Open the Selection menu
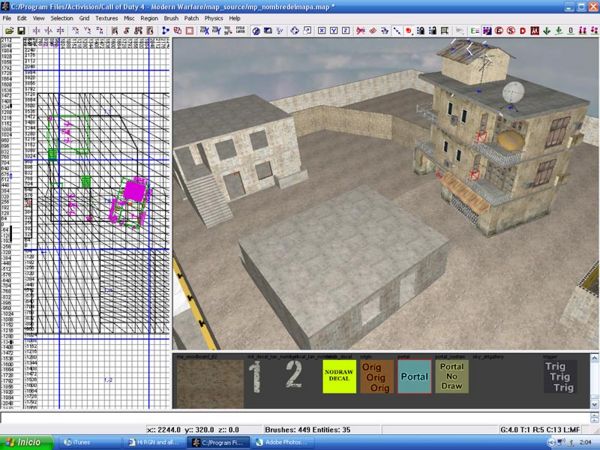 [x=62, y=18]
